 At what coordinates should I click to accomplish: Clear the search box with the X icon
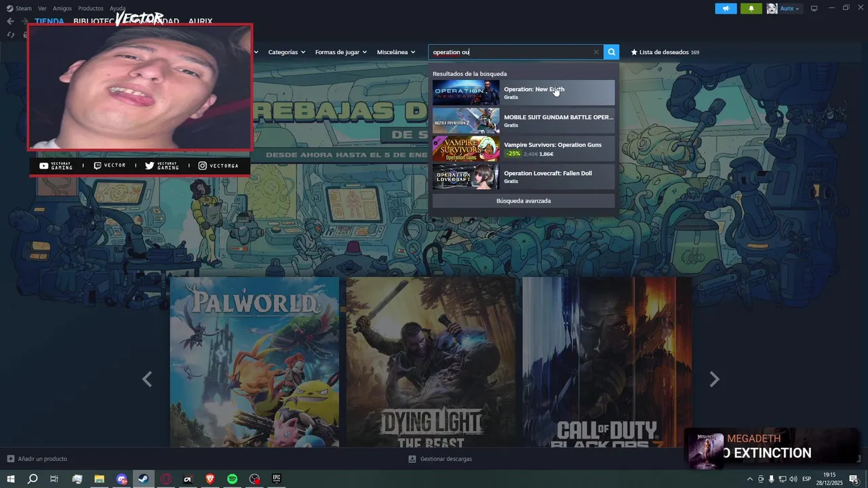pyautogui.click(x=596, y=52)
